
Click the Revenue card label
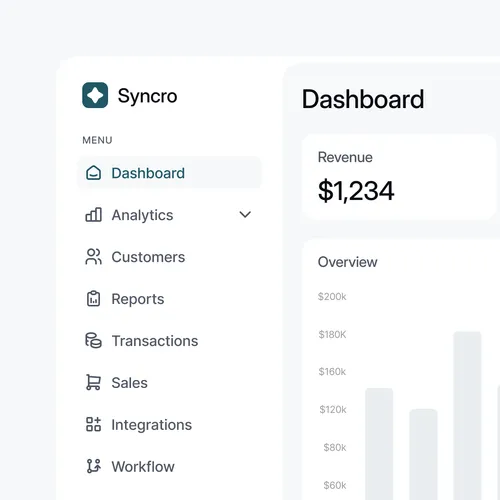pyautogui.click(x=345, y=157)
